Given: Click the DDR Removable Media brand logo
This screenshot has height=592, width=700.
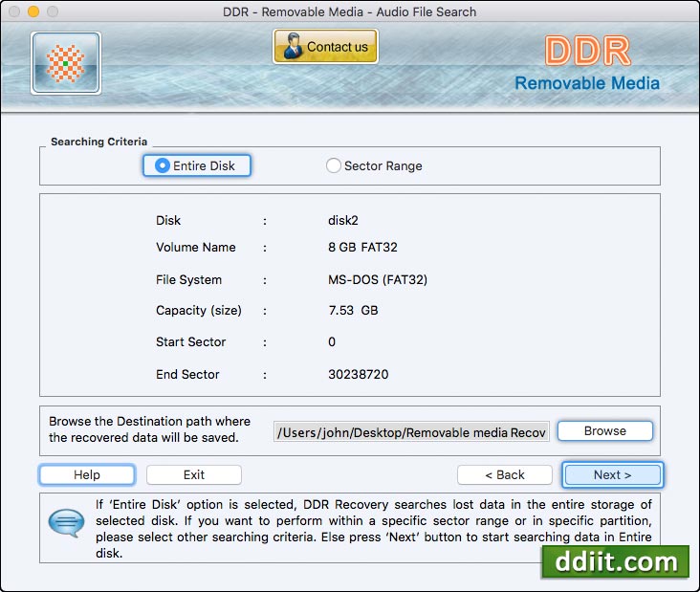Looking at the screenshot, I should point(587,64).
